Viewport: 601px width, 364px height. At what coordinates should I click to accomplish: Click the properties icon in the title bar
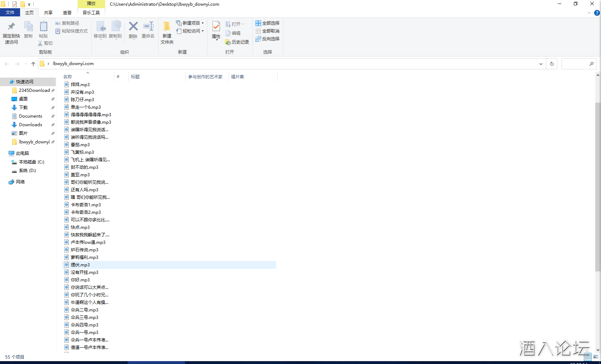point(15,4)
